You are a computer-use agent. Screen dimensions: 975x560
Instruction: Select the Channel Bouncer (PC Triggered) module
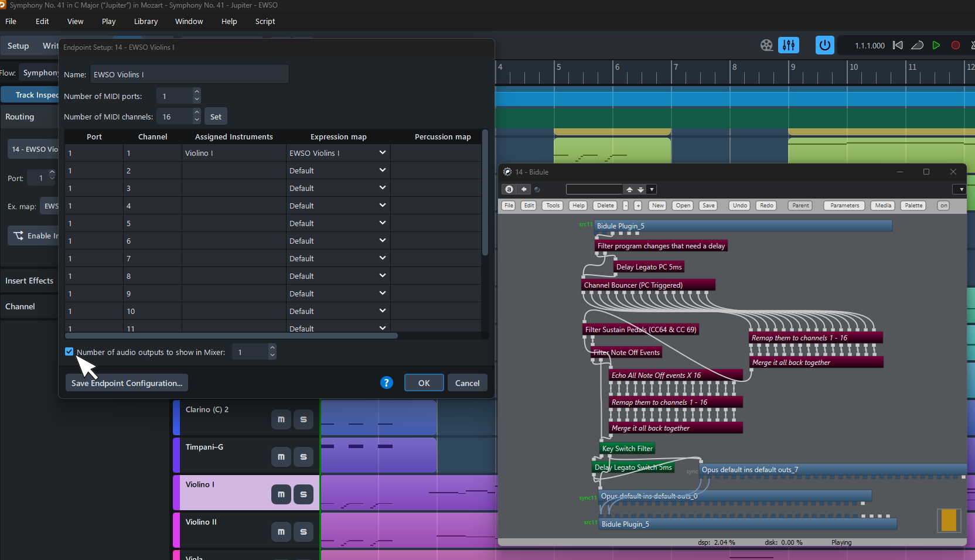648,285
